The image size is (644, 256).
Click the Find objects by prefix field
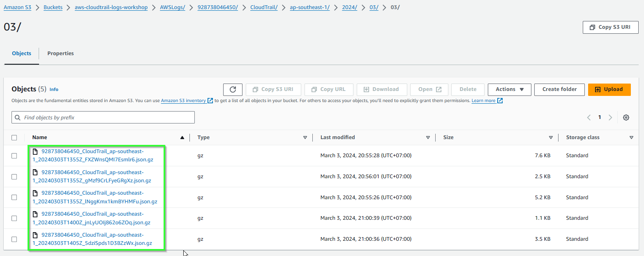[x=103, y=117]
